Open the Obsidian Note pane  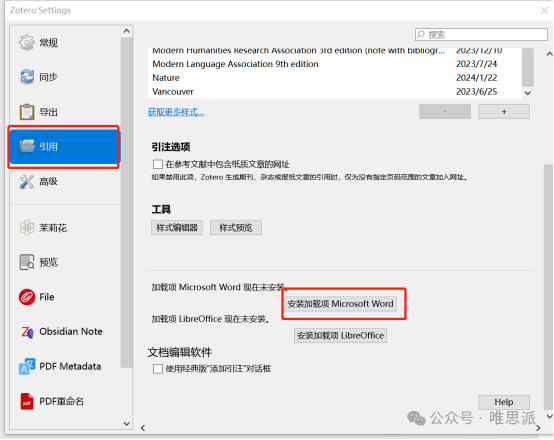(65, 332)
